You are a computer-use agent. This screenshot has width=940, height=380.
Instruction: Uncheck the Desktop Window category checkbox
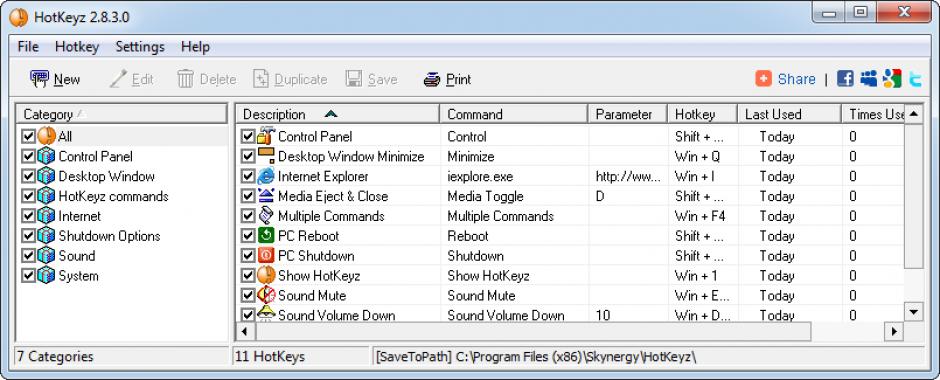28,176
